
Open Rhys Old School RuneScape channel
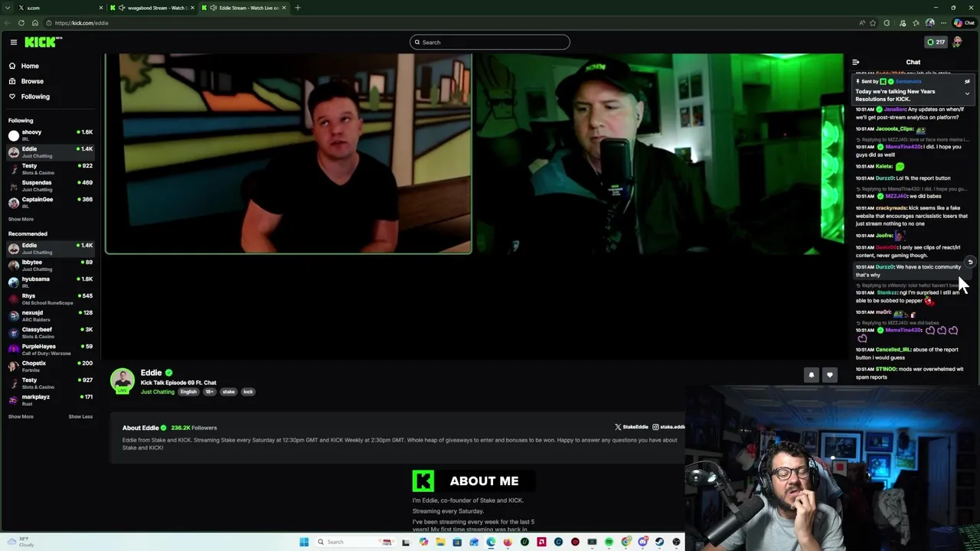tap(50, 298)
